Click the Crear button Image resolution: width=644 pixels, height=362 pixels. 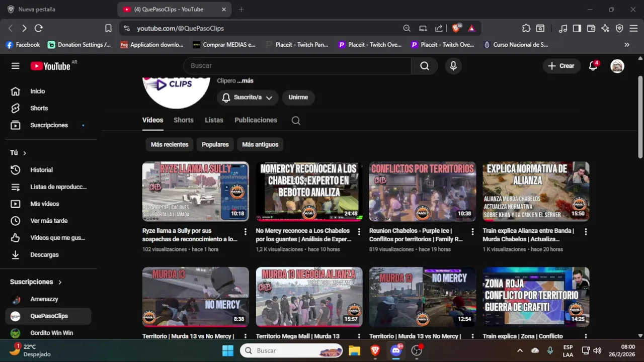point(561,66)
